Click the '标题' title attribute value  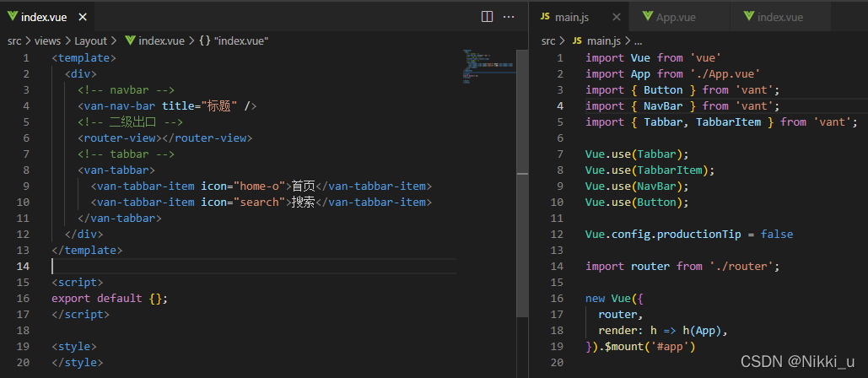(x=220, y=105)
